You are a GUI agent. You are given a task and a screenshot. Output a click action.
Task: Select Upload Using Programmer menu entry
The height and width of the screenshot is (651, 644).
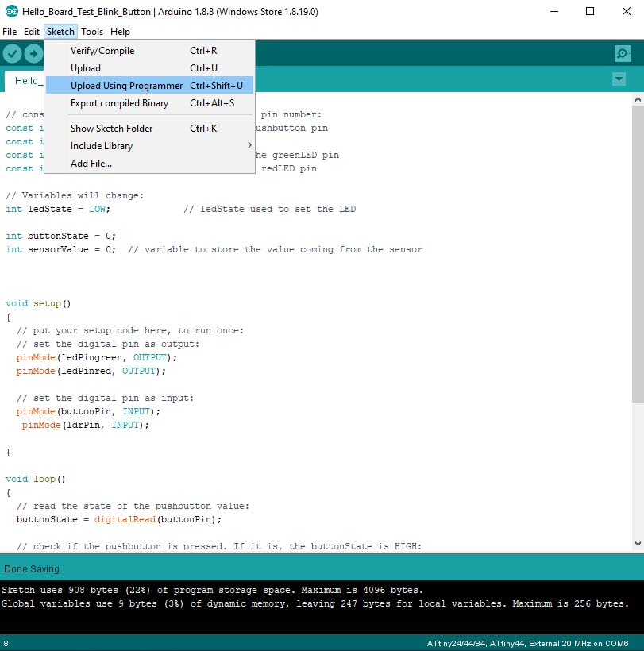(149, 86)
